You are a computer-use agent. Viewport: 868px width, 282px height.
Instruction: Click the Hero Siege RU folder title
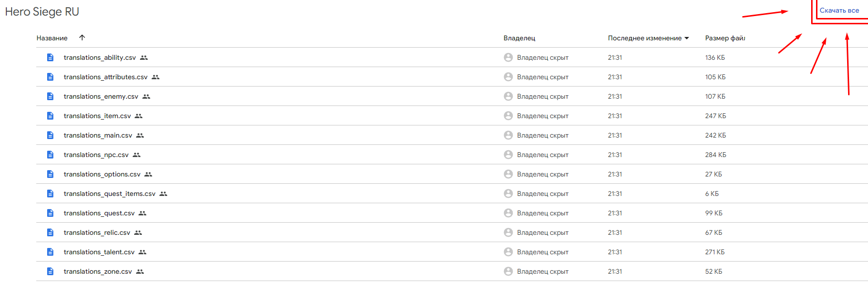(x=42, y=12)
